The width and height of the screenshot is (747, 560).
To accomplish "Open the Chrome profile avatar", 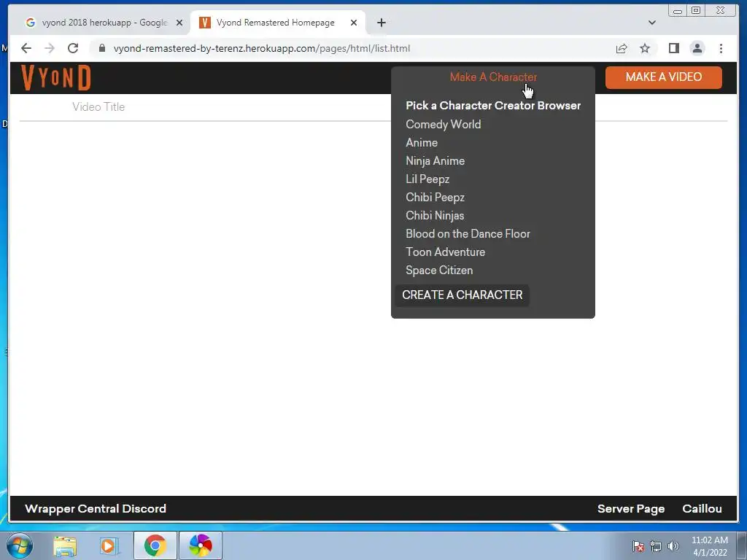I will pyautogui.click(x=697, y=48).
